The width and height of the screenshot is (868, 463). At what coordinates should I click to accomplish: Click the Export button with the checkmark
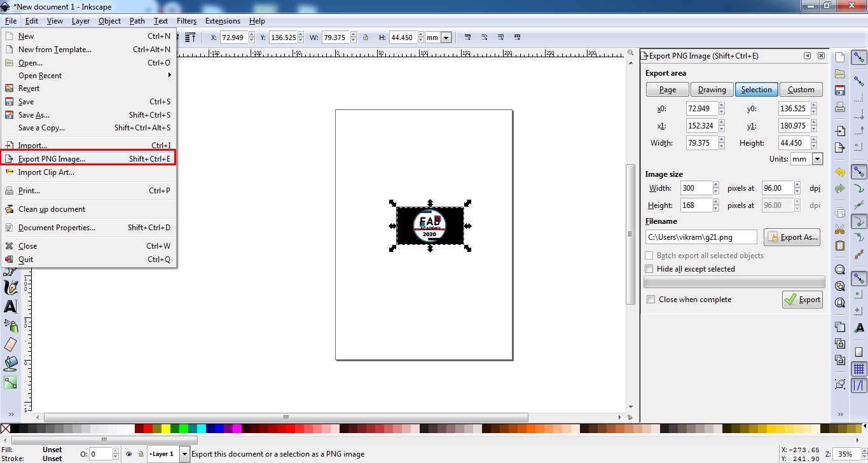803,300
